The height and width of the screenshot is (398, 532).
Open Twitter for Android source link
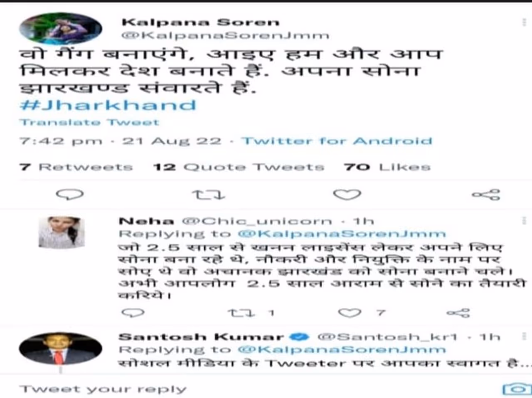[x=337, y=141]
